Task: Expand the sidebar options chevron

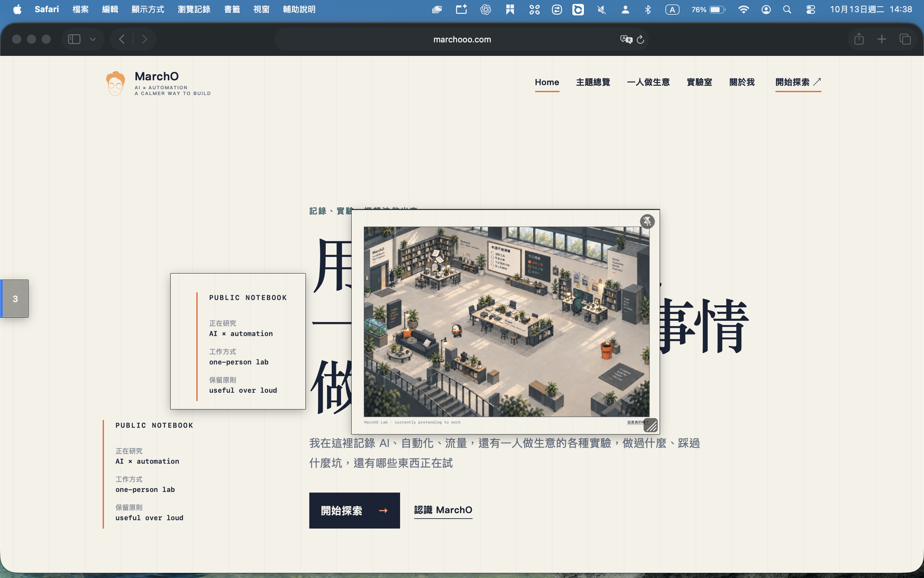Action: coord(93,39)
